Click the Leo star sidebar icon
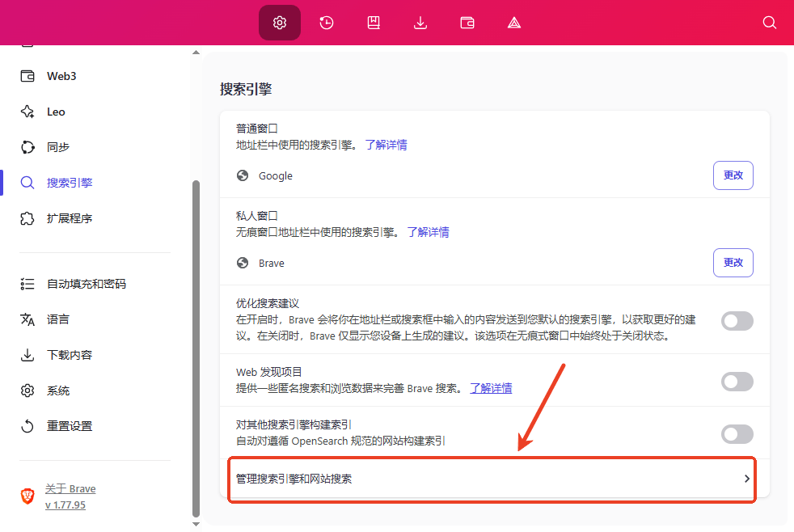 [x=27, y=112]
